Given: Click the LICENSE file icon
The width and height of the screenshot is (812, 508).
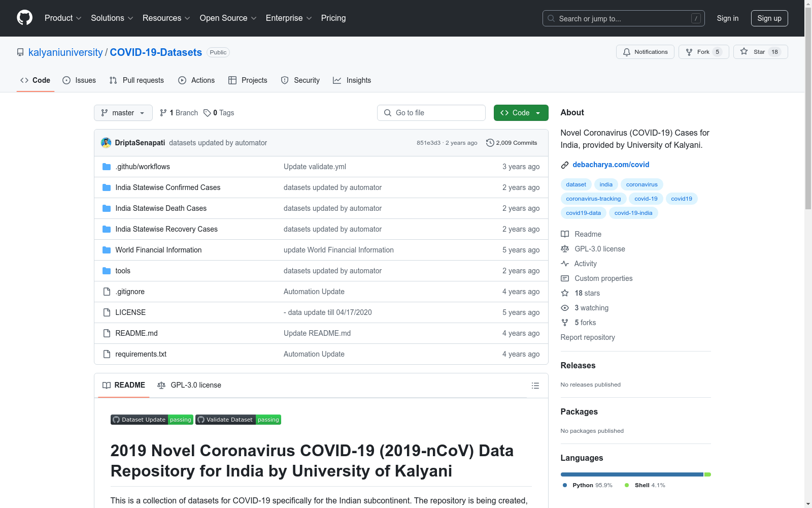Looking at the screenshot, I should pyautogui.click(x=107, y=312).
